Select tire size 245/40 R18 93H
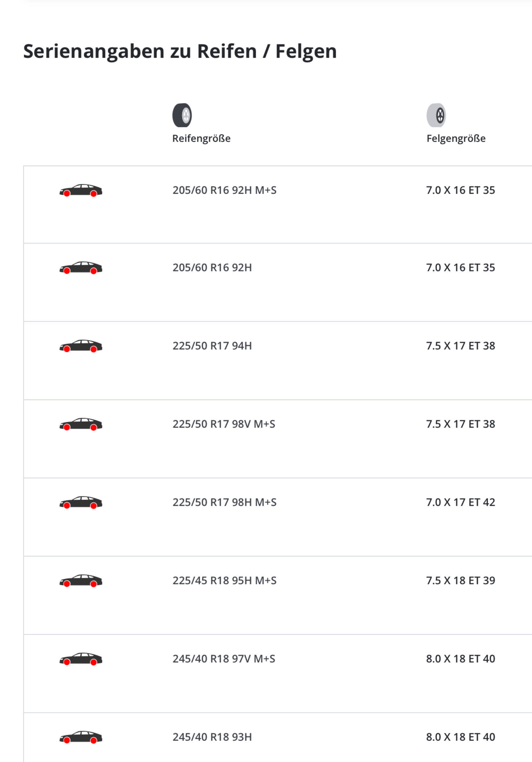 tap(212, 737)
